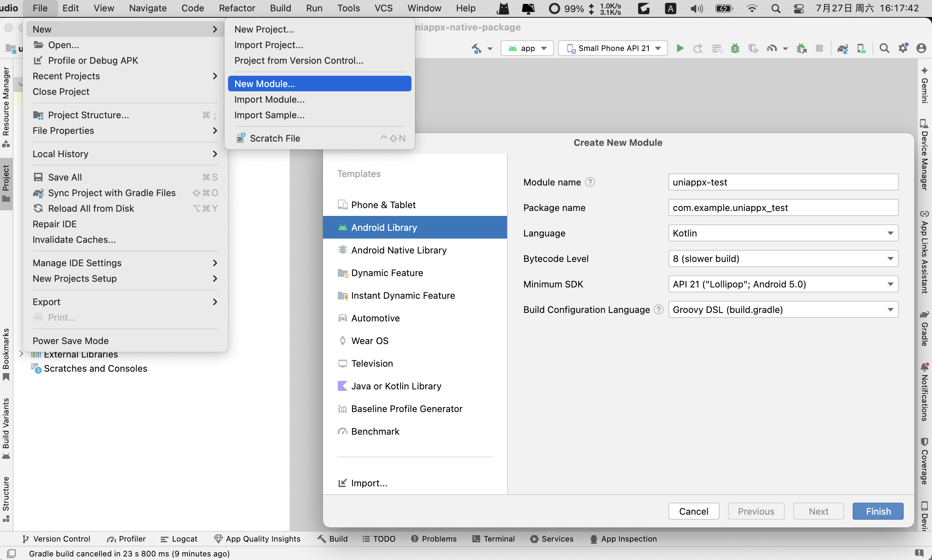Select Baseline Profile Generator template
Viewport: 932px width, 560px height.
(414, 408)
